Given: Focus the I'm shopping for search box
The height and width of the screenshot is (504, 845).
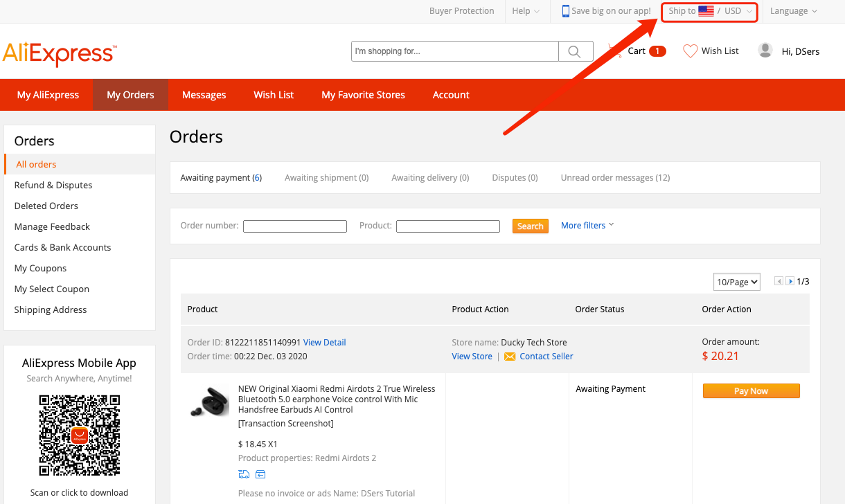Looking at the screenshot, I should 455,51.
